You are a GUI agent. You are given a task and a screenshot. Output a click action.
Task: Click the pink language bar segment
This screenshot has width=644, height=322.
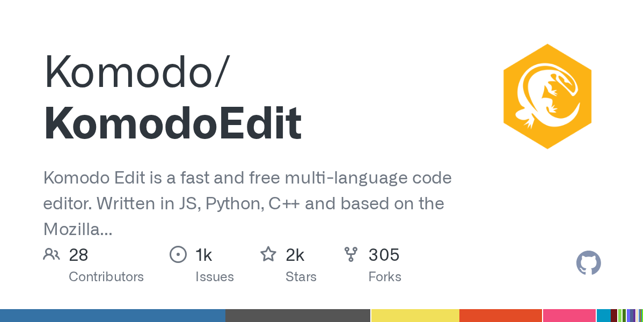[569, 316]
